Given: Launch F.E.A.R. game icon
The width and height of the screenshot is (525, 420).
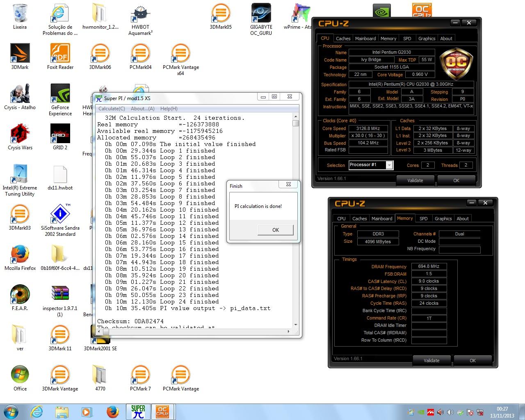Looking at the screenshot, I should 20,298.
